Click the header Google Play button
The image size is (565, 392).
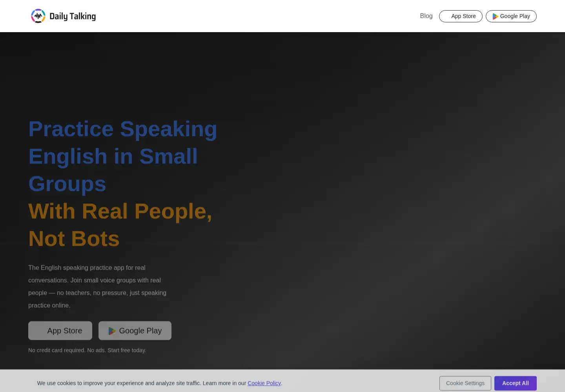(511, 16)
